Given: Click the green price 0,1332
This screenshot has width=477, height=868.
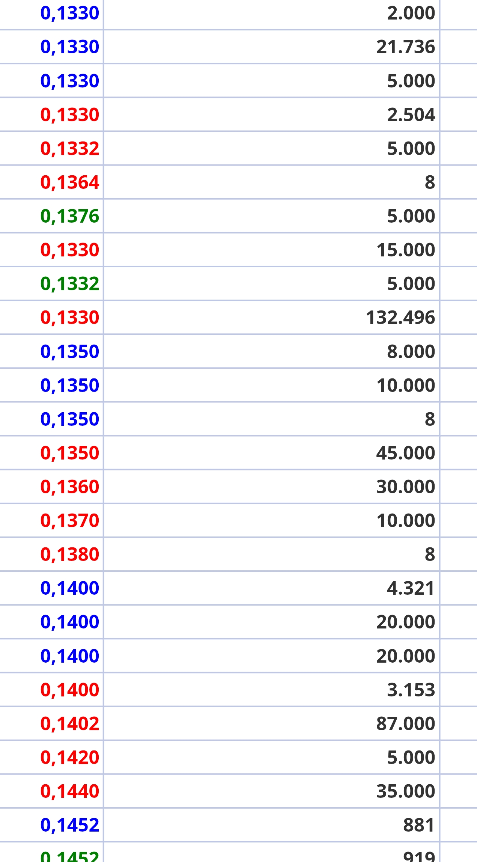Looking at the screenshot, I should pos(70,284).
